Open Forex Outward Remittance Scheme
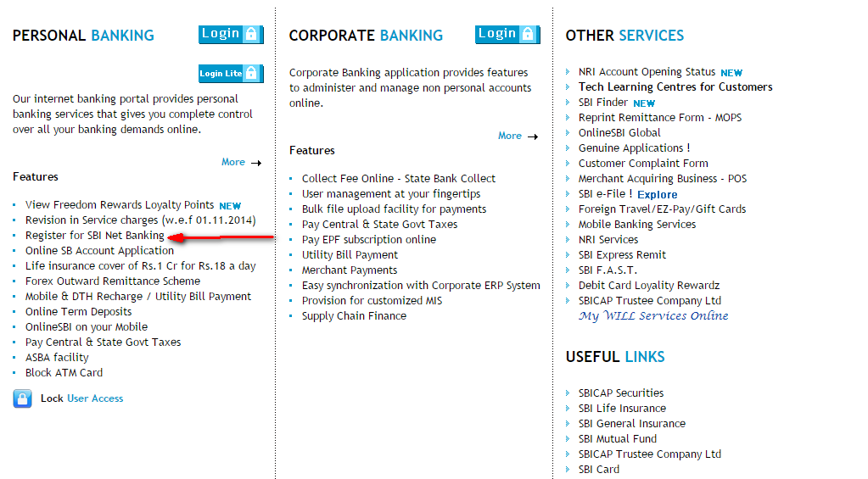 click(x=113, y=281)
